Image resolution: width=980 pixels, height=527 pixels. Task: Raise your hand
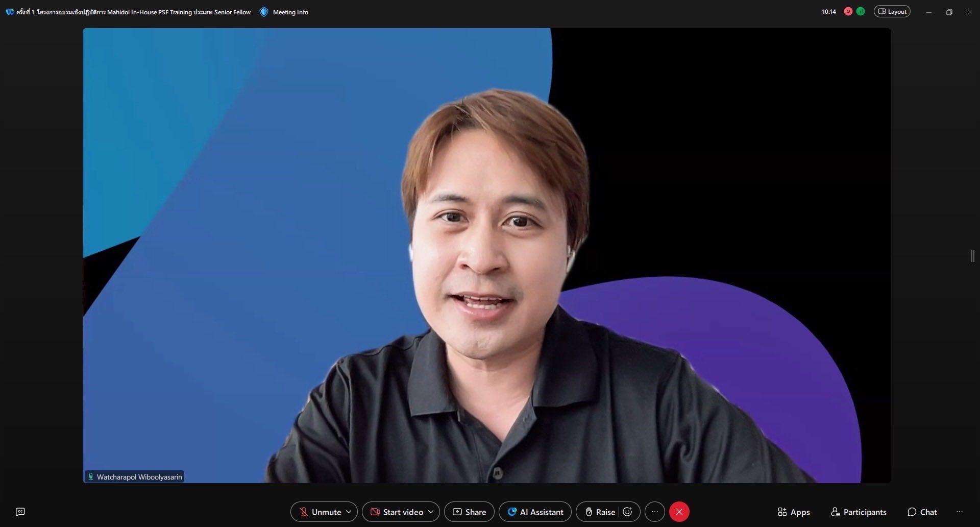(x=600, y=512)
